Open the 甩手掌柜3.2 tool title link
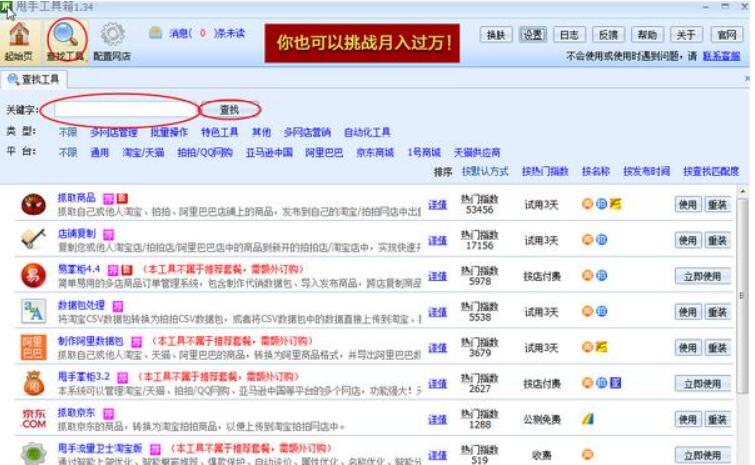Viewport: 755px width, 465px height. (x=84, y=377)
